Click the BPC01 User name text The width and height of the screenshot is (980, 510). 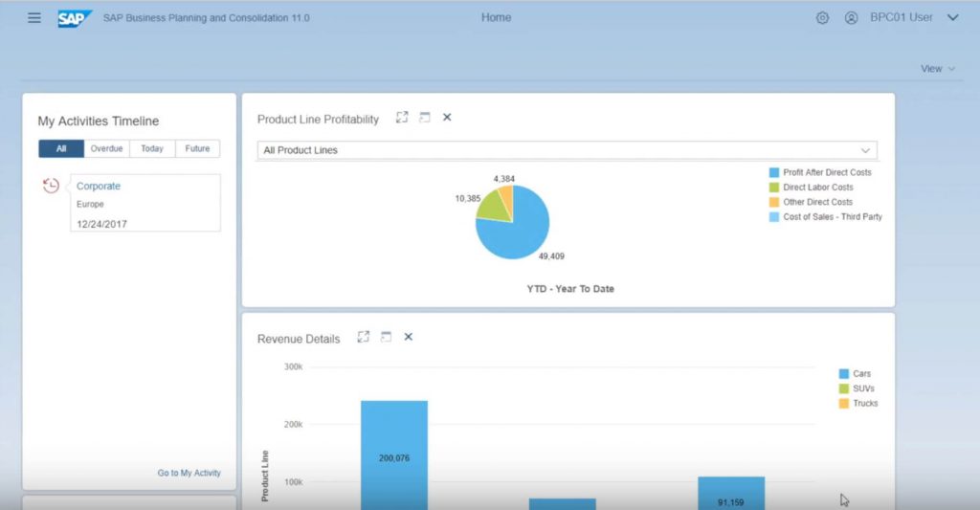click(x=902, y=17)
